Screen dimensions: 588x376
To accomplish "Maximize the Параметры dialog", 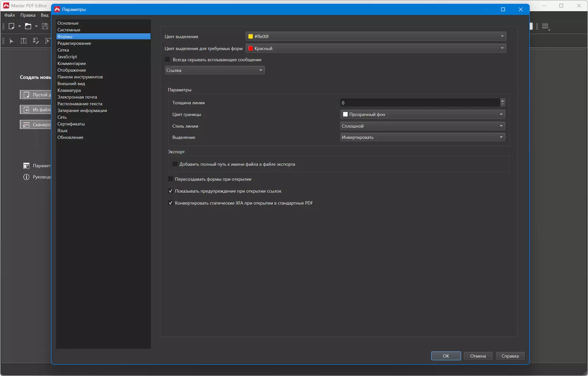I will click(x=503, y=9).
